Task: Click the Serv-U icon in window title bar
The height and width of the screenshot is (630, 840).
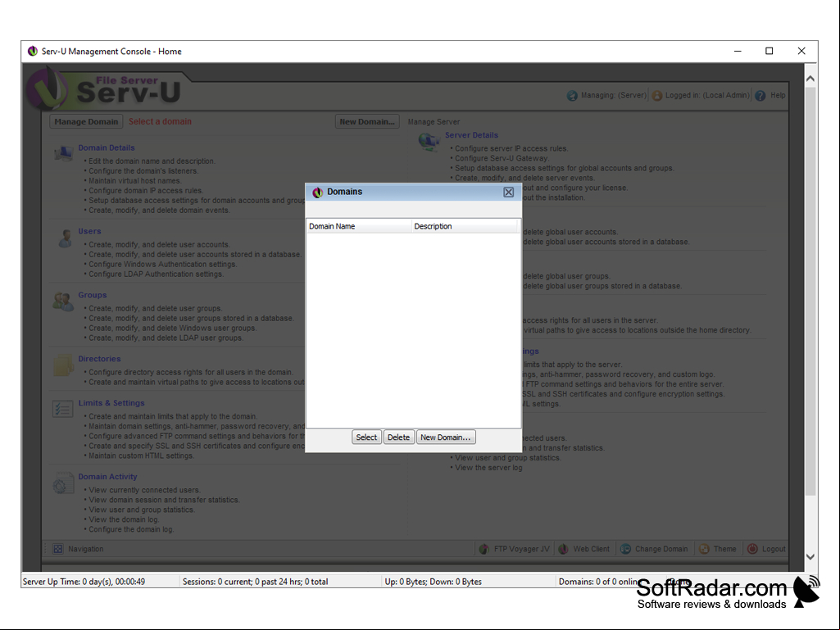Action: (x=33, y=52)
